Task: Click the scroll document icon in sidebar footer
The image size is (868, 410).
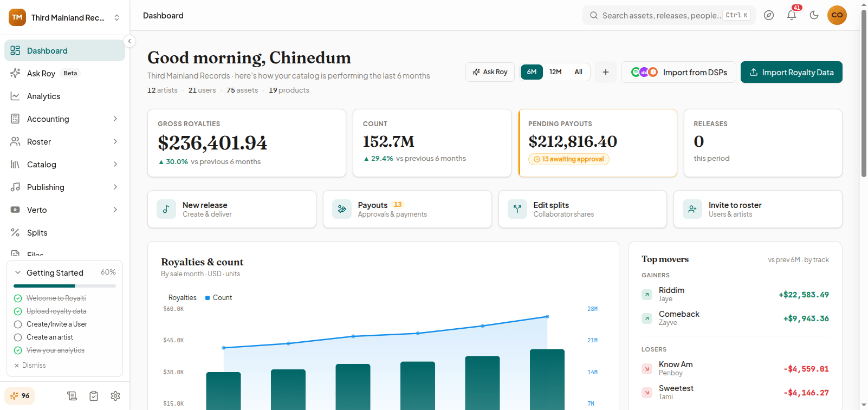Action: (72, 396)
